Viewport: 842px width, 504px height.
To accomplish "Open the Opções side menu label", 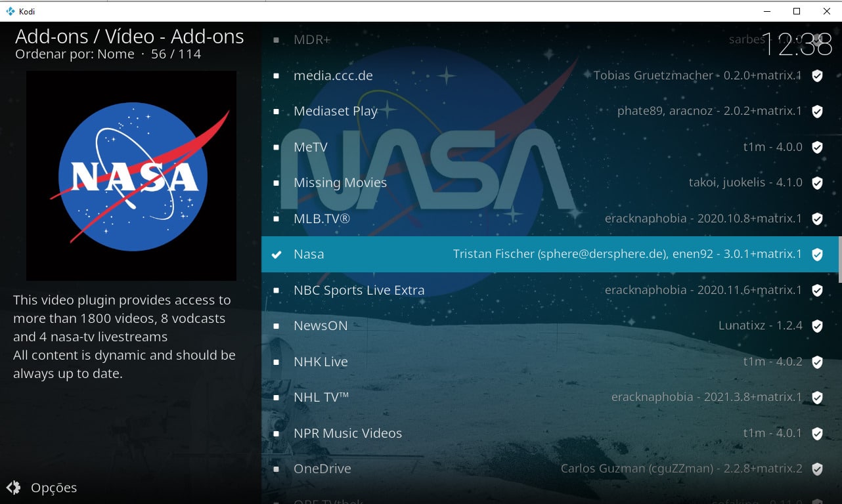I will tap(54, 488).
